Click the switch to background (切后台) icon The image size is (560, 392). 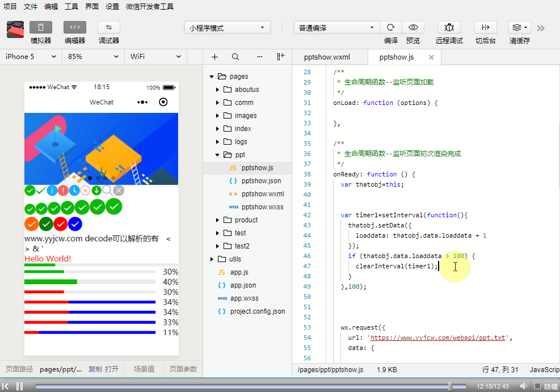[x=485, y=27]
